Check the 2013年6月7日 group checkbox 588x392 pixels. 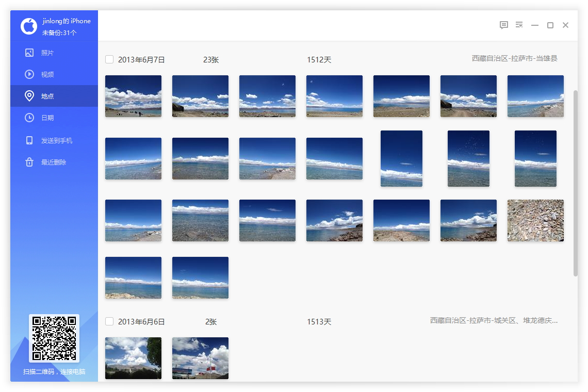click(x=109, y=59)
